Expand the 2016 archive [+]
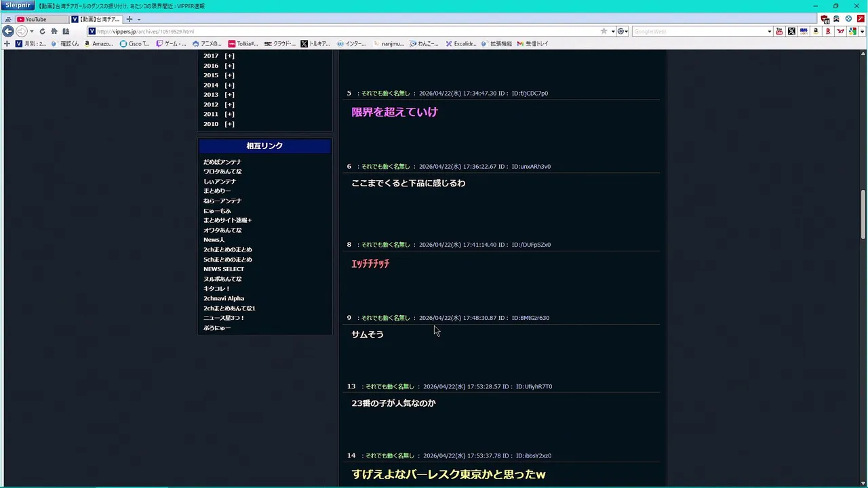 click(229, 66)
